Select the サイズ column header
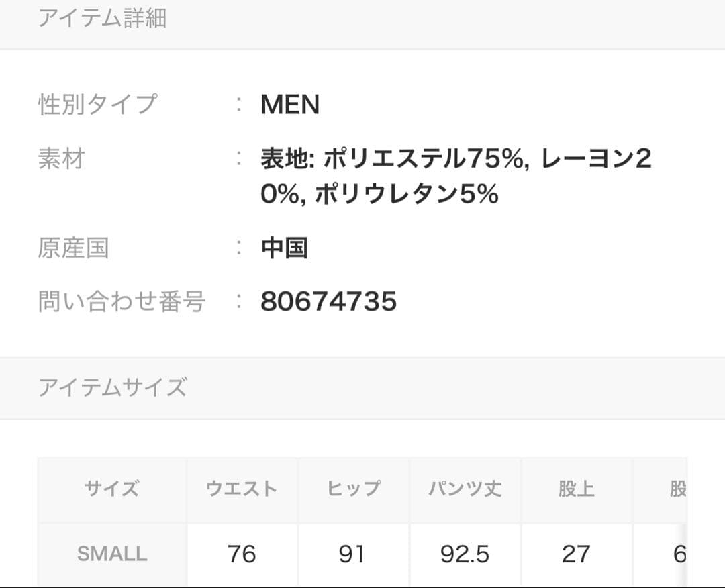Image resolution: width=725 pixels, height=588 pixels. (x=111, y=489)
